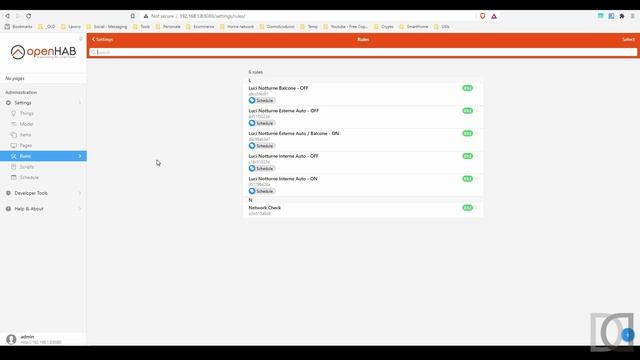640x360 pixels.
Task: Open the Temp bookmark folder
Action: coord(309,27)
